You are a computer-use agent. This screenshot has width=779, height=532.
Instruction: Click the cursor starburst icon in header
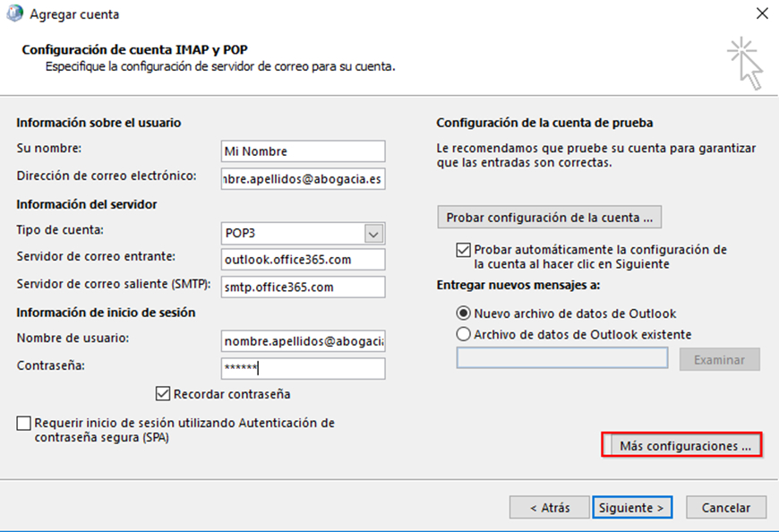(x=746, y=63)
